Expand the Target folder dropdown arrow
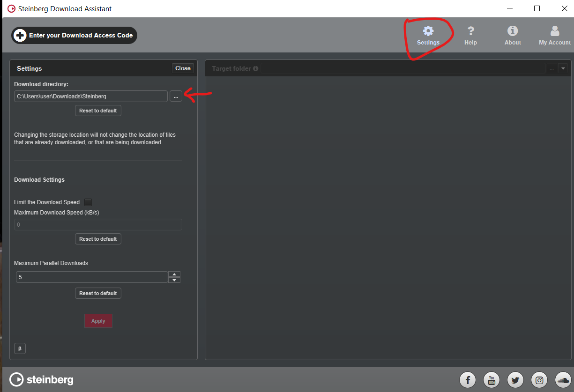The width and height of the screenshot is (574, 392). 563,68
